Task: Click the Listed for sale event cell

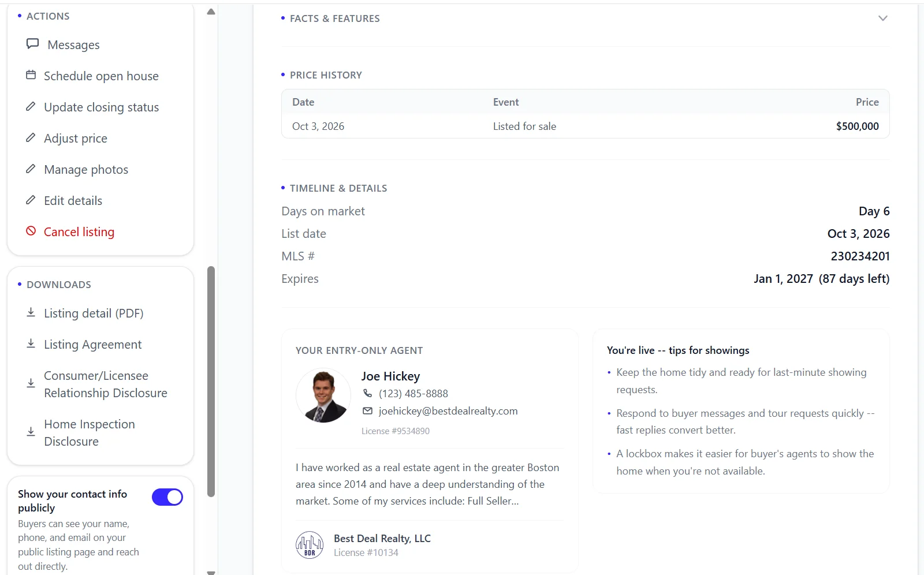Action: click(524, 126)
